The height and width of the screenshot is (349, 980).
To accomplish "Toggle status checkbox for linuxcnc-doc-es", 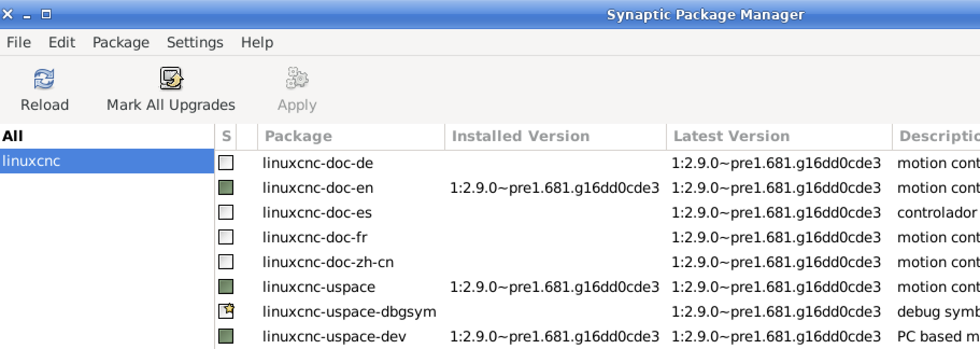I will coord(226,212).
